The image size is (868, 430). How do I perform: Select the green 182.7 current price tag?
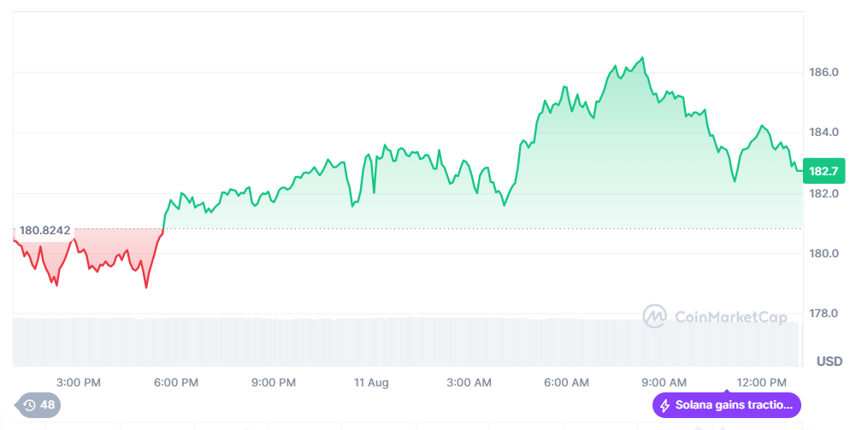[x=824, y=171]
